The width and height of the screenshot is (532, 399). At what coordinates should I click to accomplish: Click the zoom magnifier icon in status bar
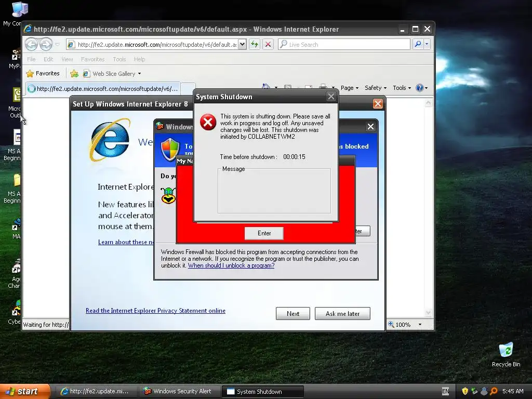click(391, 324)
